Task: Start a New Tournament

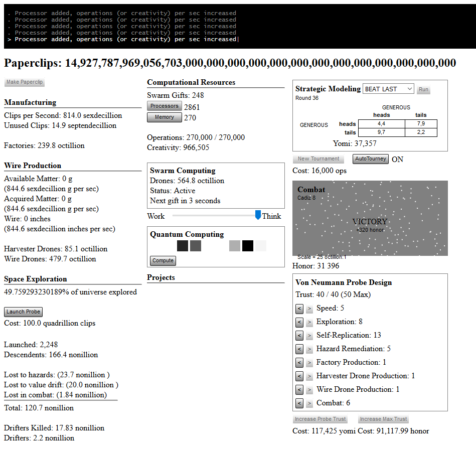Action: [319, 159]
